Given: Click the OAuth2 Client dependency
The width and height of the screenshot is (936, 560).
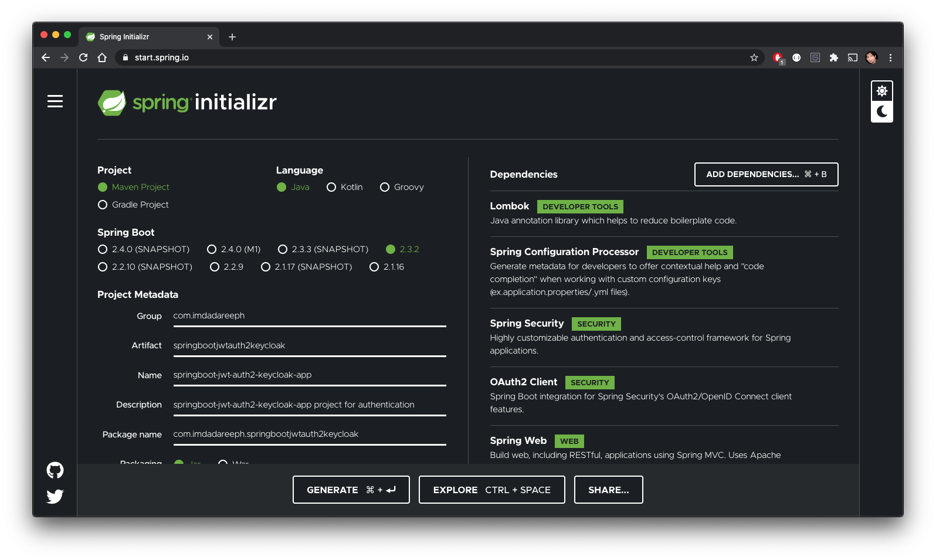Looking at the screenshot, I should [x=664, y=396].
